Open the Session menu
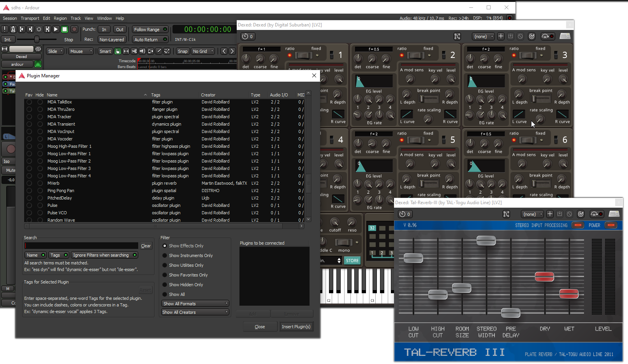 [10, 18]
